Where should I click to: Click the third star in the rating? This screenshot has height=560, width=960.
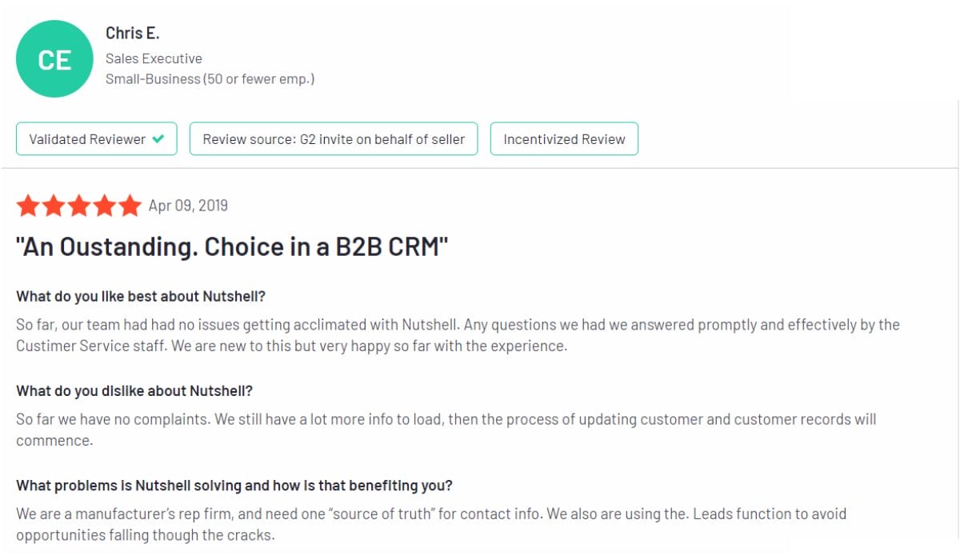pos(79,206)
